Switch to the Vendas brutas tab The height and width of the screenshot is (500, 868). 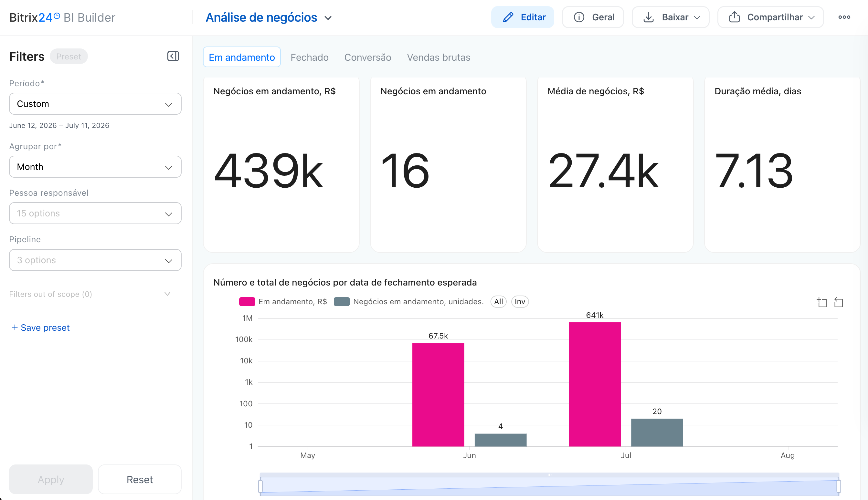[438, 57]
